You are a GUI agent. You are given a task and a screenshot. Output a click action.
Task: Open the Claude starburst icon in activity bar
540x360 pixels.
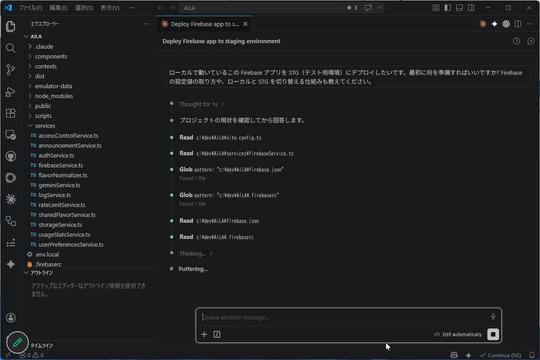[x=11, y=199]
